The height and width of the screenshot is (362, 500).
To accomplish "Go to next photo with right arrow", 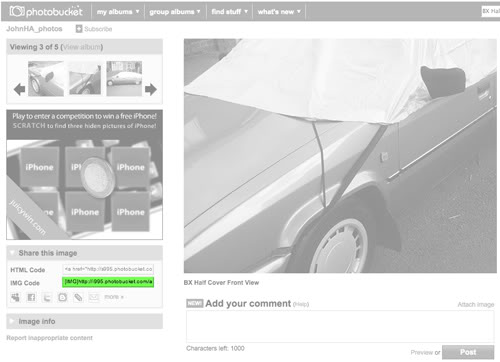I will point(151,89).
